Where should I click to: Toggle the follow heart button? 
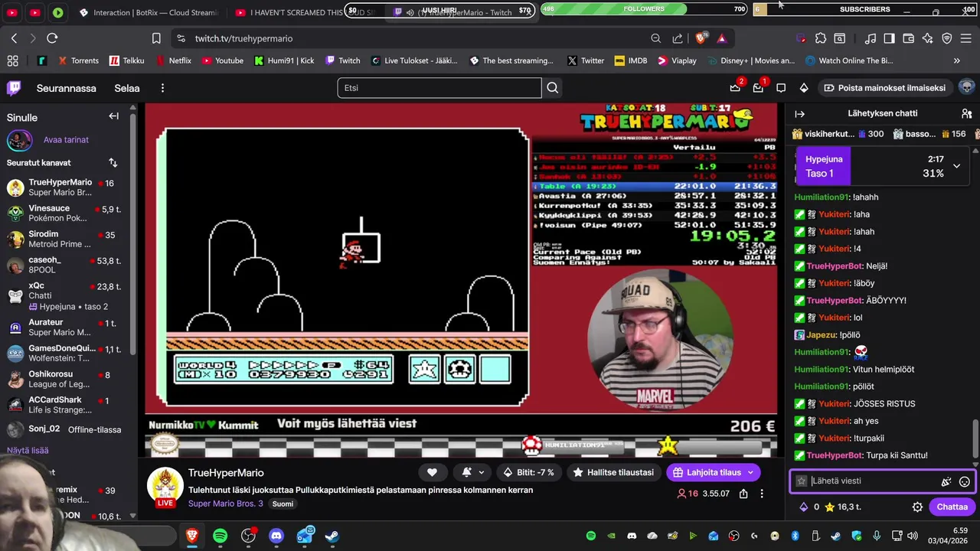(432, 472)
